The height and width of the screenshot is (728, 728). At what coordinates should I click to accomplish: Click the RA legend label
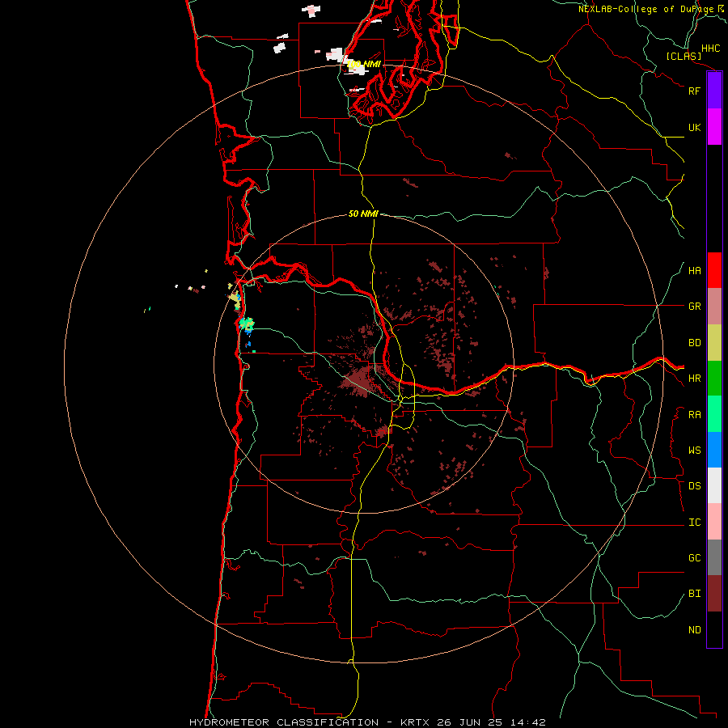tap(694, 415)
